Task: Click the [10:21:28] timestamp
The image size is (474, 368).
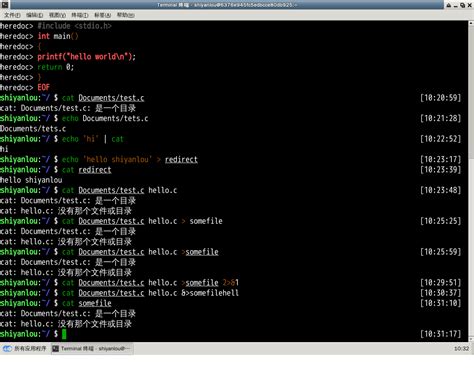Action: [440, 118]
